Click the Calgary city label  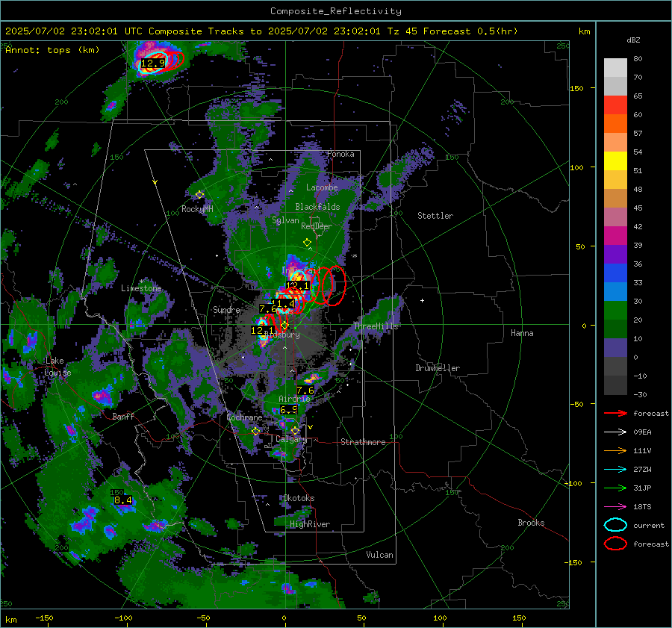click(x=291, y=439)
